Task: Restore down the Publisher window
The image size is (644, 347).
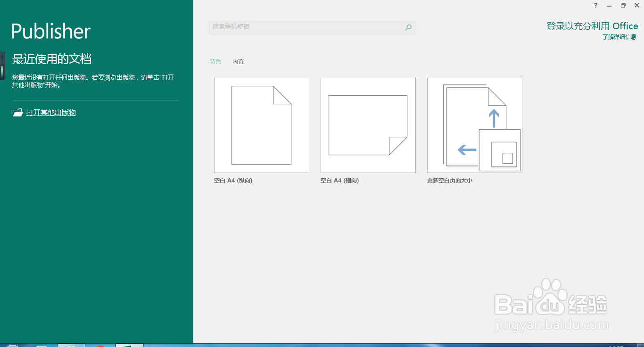Action: pos(623,5)
